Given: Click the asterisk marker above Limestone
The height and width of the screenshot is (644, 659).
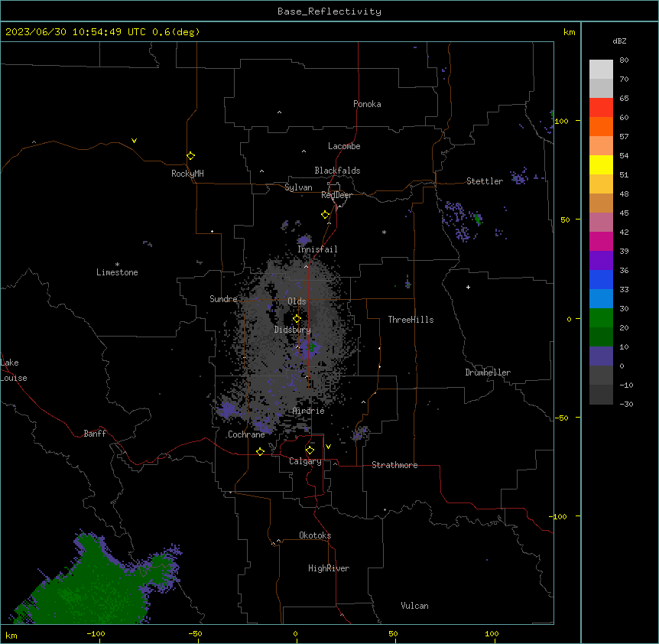Looking at the screenshot, I should coord(117,265).
